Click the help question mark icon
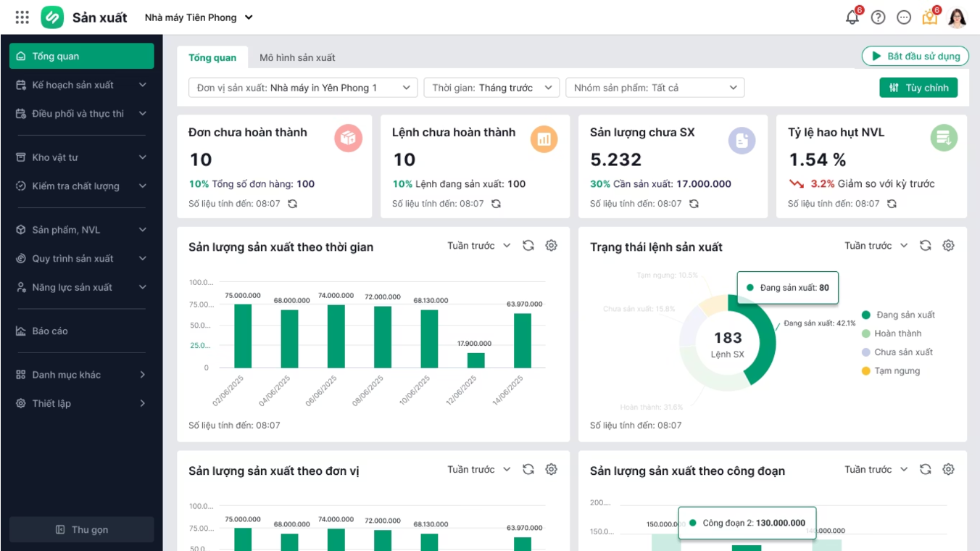 878,17
